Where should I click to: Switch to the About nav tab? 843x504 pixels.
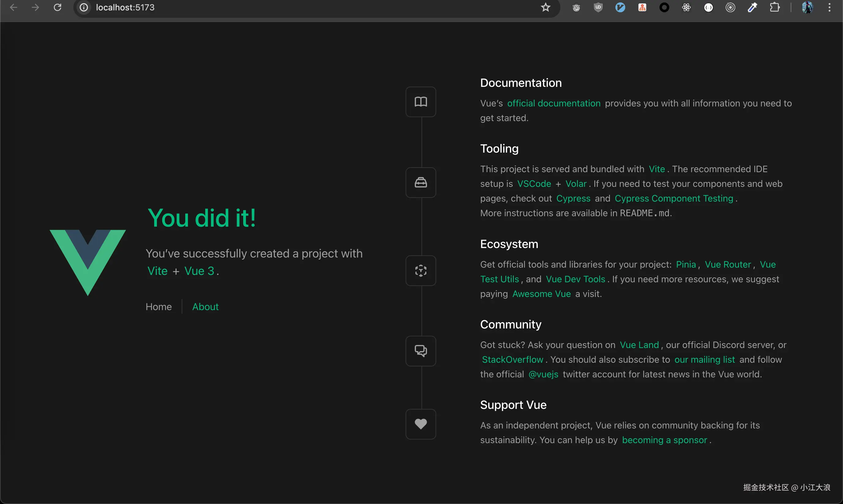pos(205,307)
